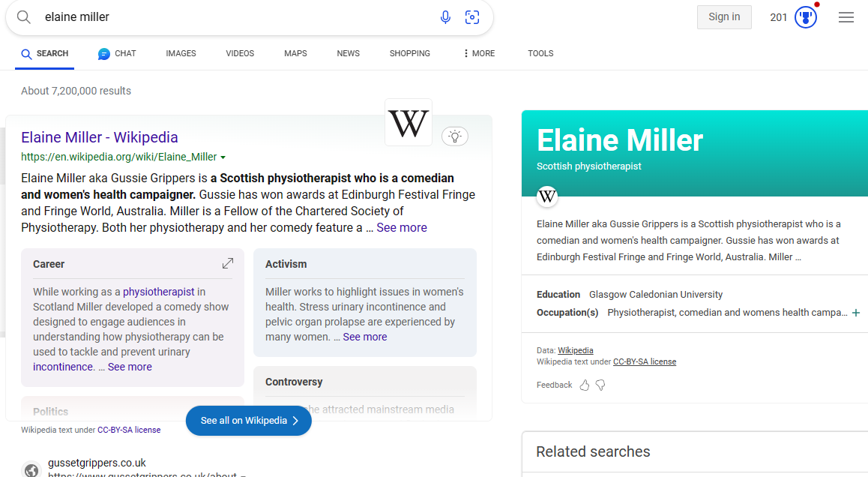The image size is (868, 477).
Task: Expand Occupation list with plus icon
Action: [x=856, y=313]
